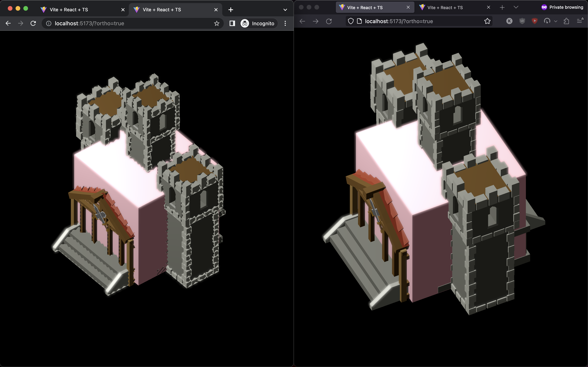Click the Kagi extension icon in Firefox
Screen dimensions: 588x367
[509, 21]
